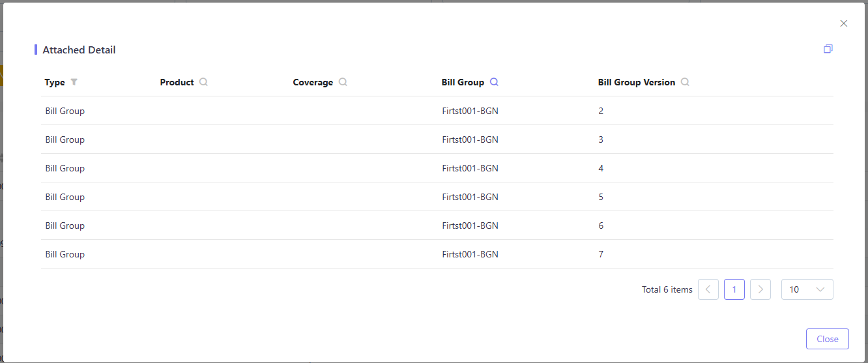Click the Bill Group type cell in version 3 row
This screenshot has width=868, height=363.
click(65, 139)
